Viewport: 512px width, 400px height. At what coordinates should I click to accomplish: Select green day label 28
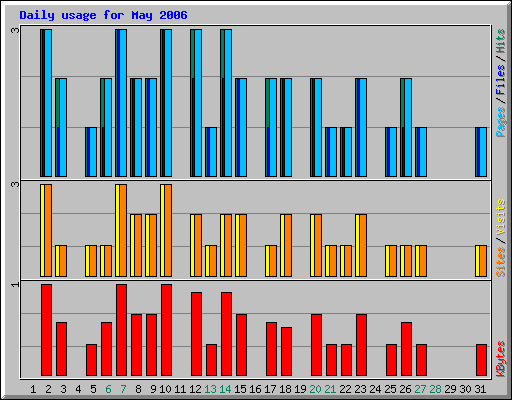[x=435, y=389]
